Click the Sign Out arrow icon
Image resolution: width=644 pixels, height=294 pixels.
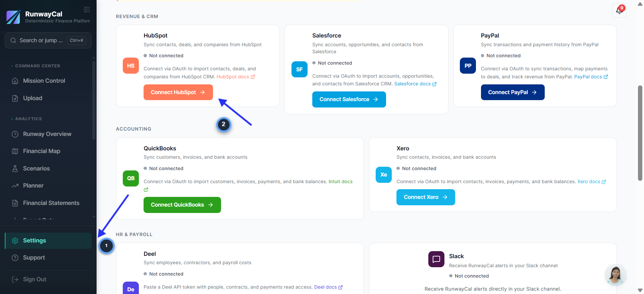click(15, 279)
